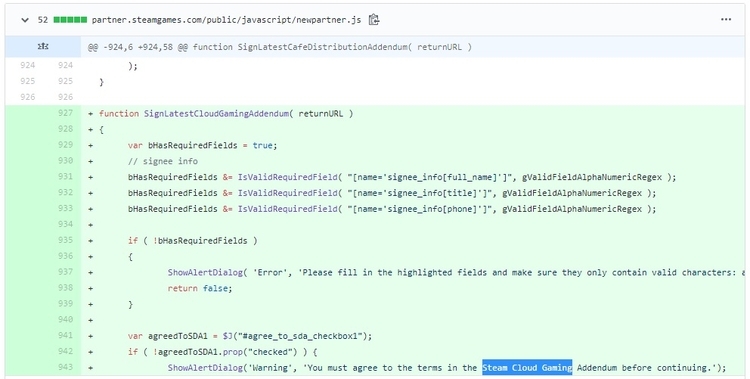Expand hidden lines above hunk 924
The image size is (750, 379).
(43, 46)
